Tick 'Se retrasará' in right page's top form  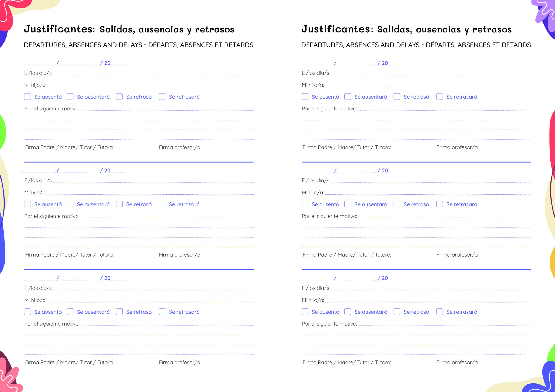click(440, 97)
